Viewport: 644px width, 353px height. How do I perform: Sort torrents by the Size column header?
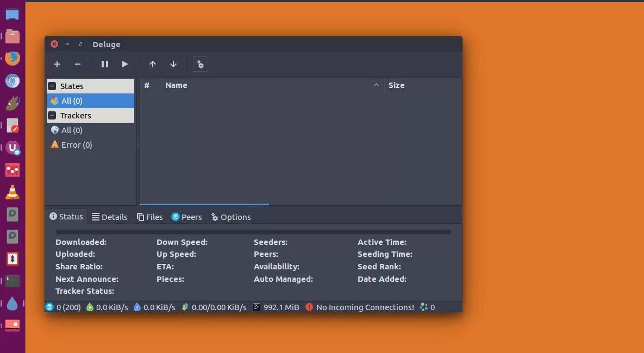pyautogui.click(x=423, y=85)
